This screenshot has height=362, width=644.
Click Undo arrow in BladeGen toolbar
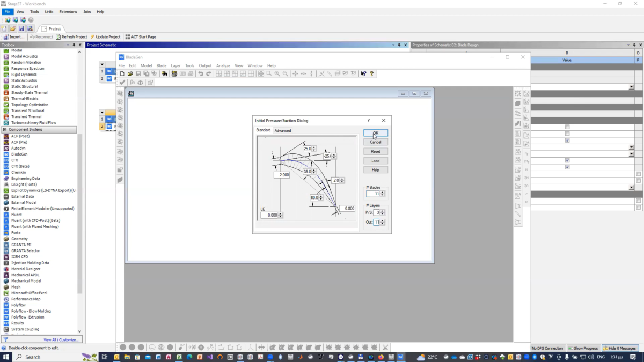pyautogui.click(x=201, y=73)
